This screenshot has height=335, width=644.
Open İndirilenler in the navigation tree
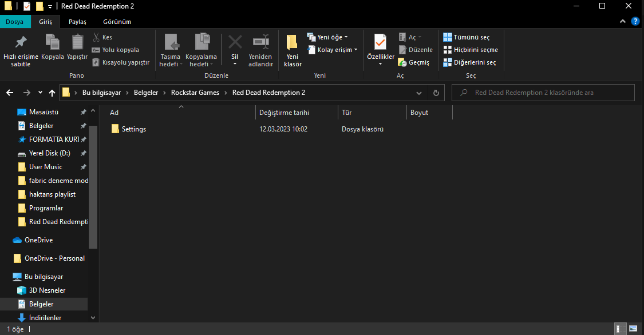point(44,318)
